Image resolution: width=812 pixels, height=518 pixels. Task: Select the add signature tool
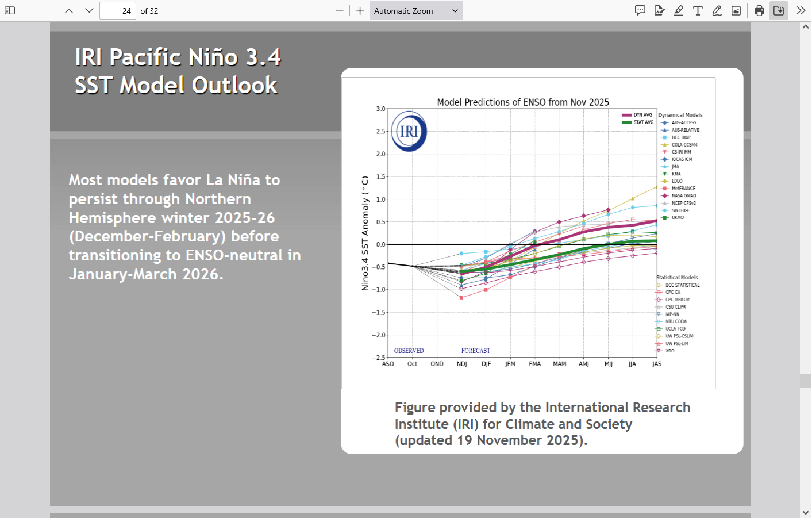pyautogui.click(x=659, y=10)
